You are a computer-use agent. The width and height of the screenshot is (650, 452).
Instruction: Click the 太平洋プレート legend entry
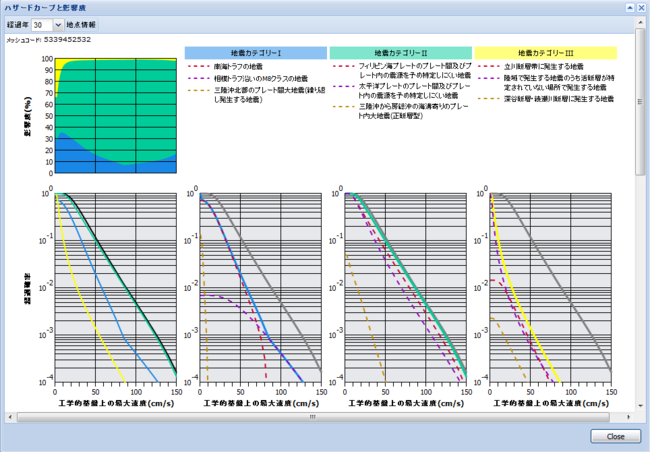click(x=402, y=90)
